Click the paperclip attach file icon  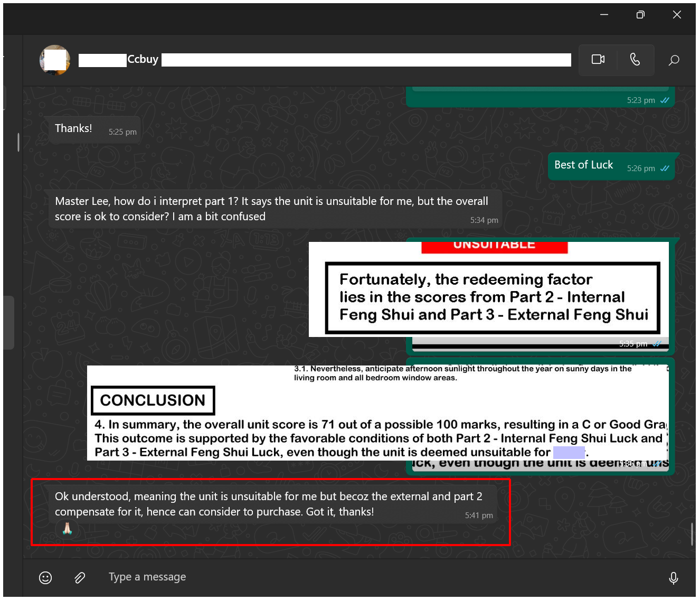[80, 577]
